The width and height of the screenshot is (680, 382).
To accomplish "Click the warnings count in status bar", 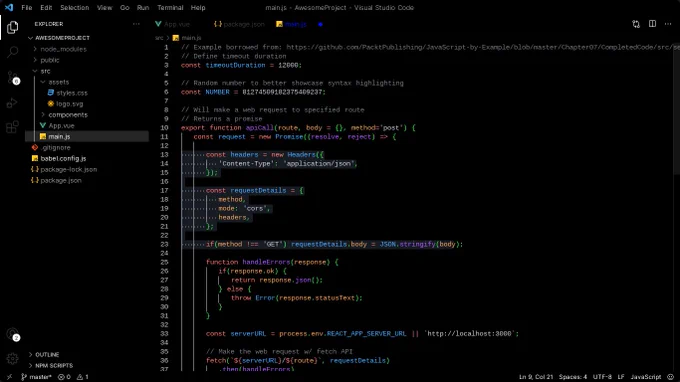I will point(82,377).
